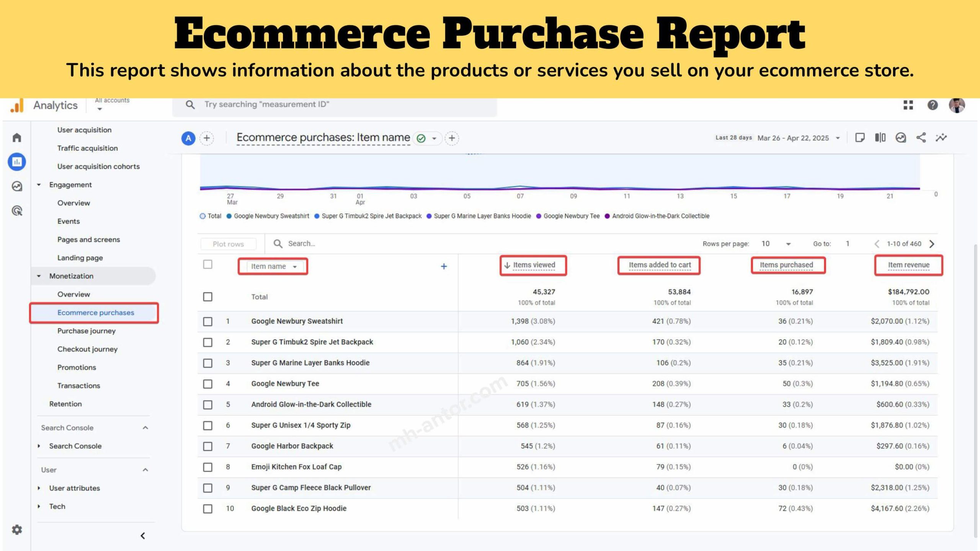The width and height of the screenshot is (980, 551).
Task: Open Transactions report
Action: click(x=79, y=386)
